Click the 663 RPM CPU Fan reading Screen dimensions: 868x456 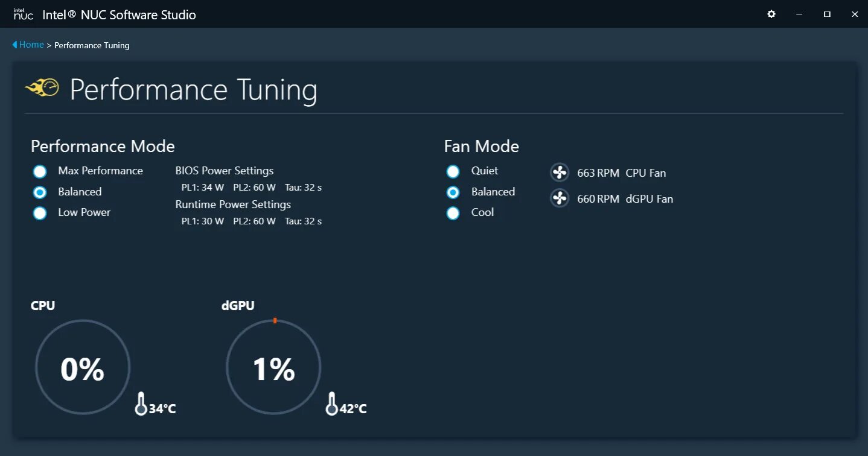[621, 173]
